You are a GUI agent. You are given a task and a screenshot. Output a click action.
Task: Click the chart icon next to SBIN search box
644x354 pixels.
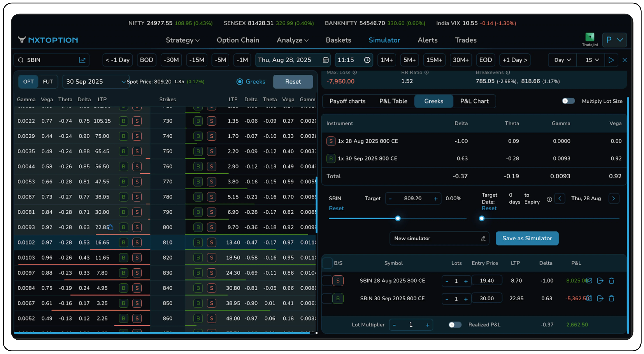[x=83, y=60]
